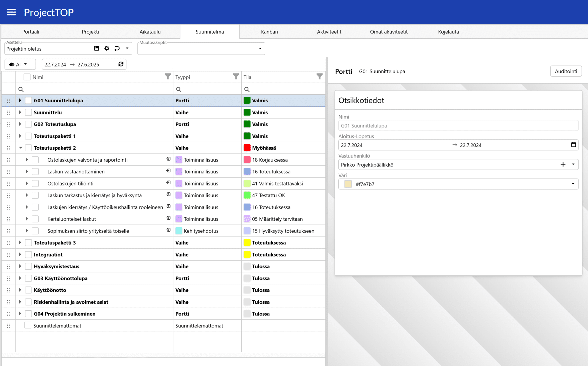Image resolution: width=588 pixels, height=366 pixels.
Task: Open the calendar picker for Aloitus-Lopetus
Action: 573,145
